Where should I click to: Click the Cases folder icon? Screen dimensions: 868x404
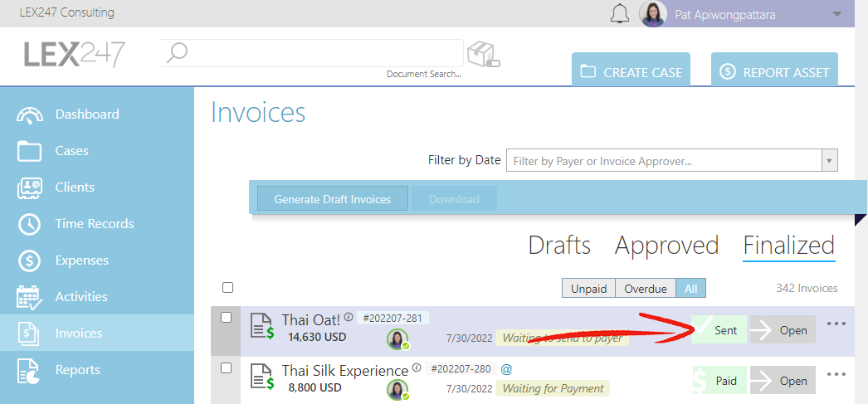29,151
